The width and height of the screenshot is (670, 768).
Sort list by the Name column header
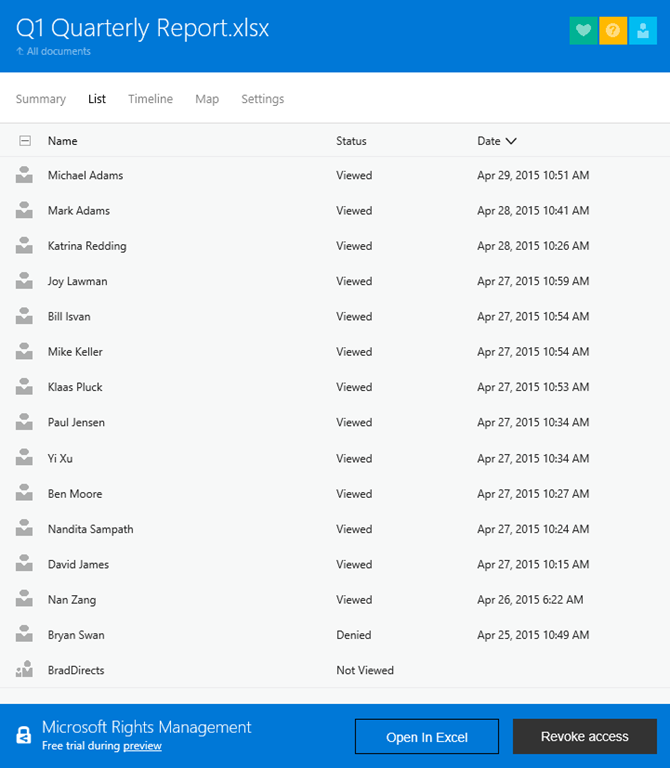pyautogui.click(x=62, y=141)
